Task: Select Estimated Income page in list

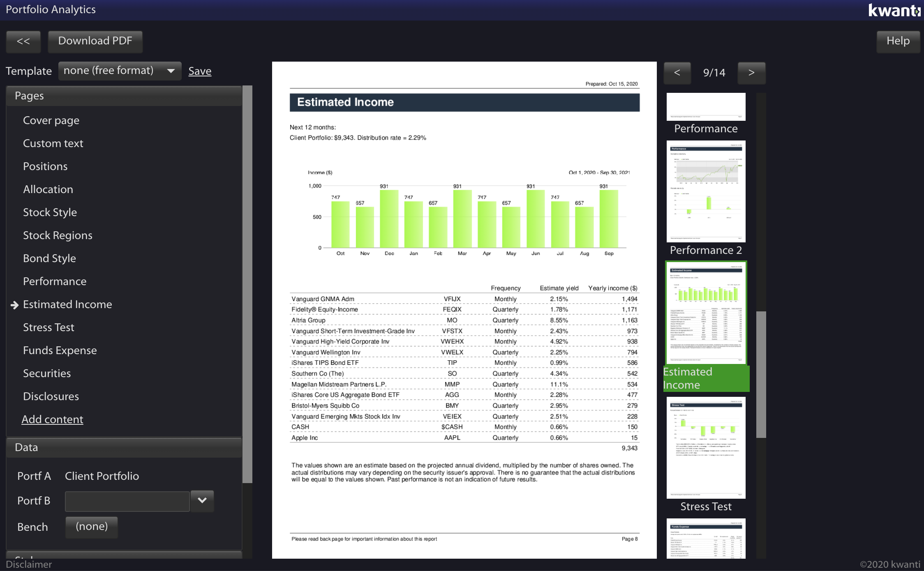Action: pos(67,304)
